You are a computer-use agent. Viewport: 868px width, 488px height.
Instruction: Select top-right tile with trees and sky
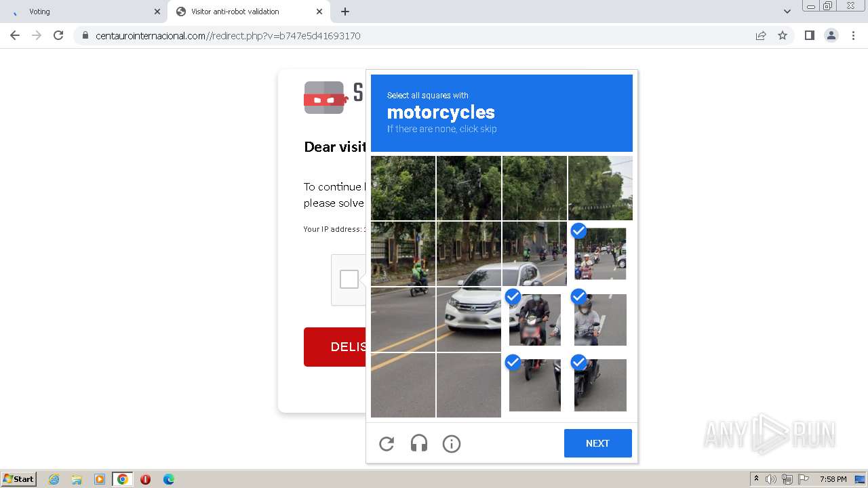click(600, 188)
